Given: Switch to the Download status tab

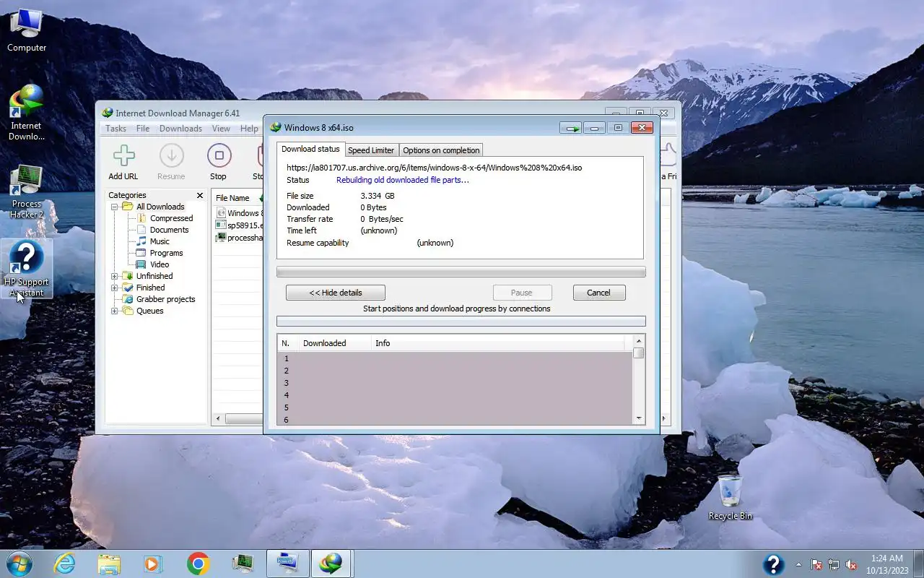Looking at the screenshot, I should 310,149.
